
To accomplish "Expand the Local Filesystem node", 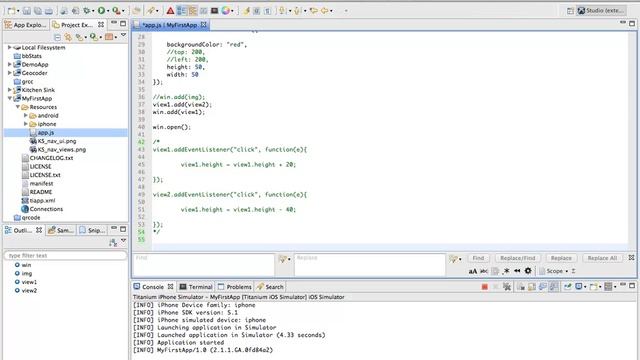I will pos(9,47).
